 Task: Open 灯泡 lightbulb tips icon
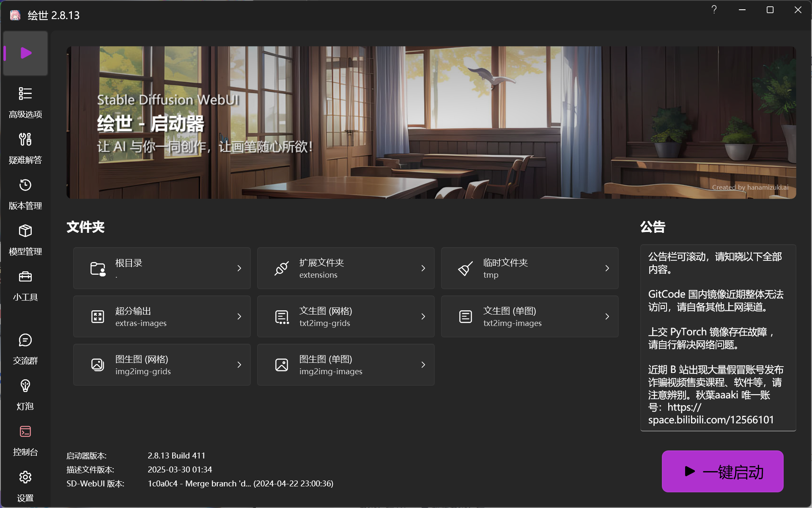click(x=25, y=386)
